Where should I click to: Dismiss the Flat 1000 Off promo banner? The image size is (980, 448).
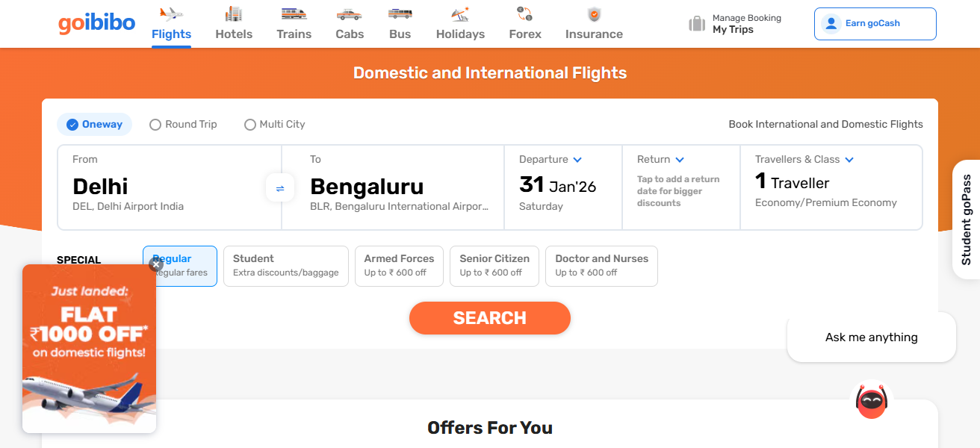[x=155, y=265]
